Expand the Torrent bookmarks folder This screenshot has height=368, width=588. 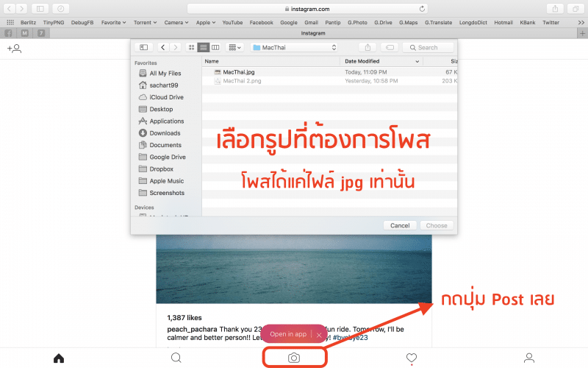[x=145, y=23]
